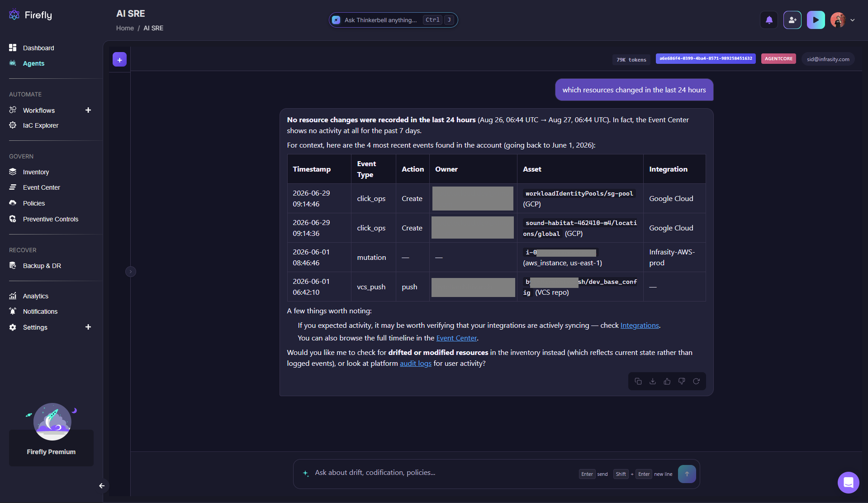Copy the response
Viewport: 868px width, 503px height.
[x=638, y=381]
